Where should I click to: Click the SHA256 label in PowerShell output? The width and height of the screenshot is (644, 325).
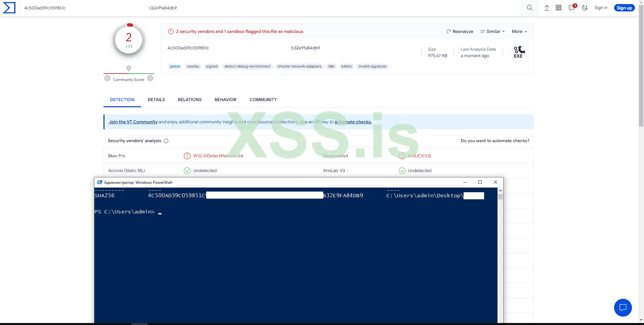pos(104,196)
